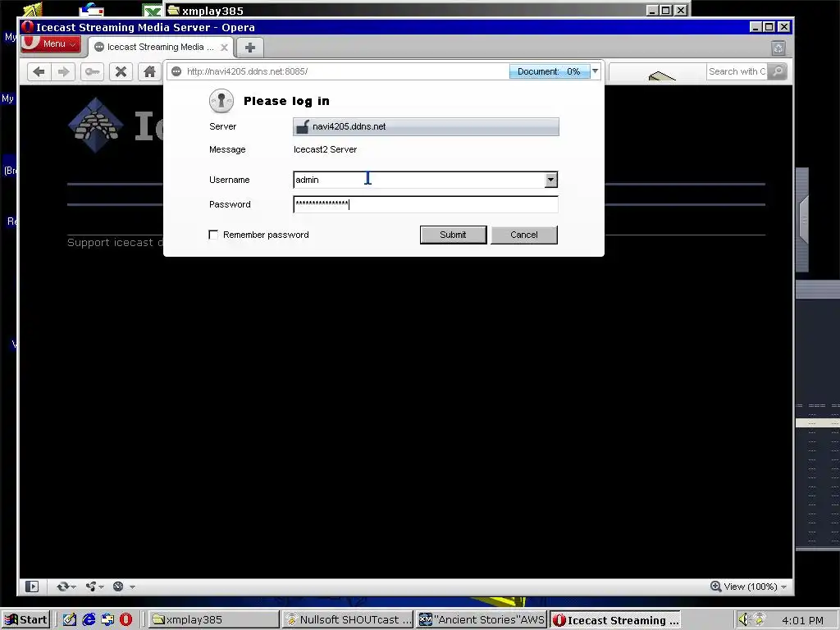This screenshot has height=630, width=840.
Task: Cancel the login dialog
Action: tap(524, 235)
